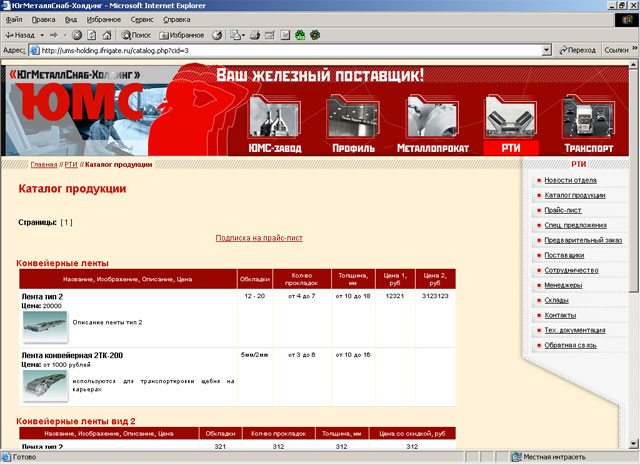Click the vertical scrollbar down arrow
Screen dimensions: 640x465
633,444
